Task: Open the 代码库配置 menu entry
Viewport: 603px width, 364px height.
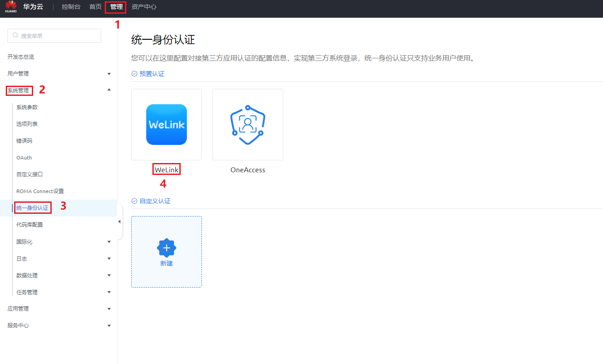Action: [30, 225]
